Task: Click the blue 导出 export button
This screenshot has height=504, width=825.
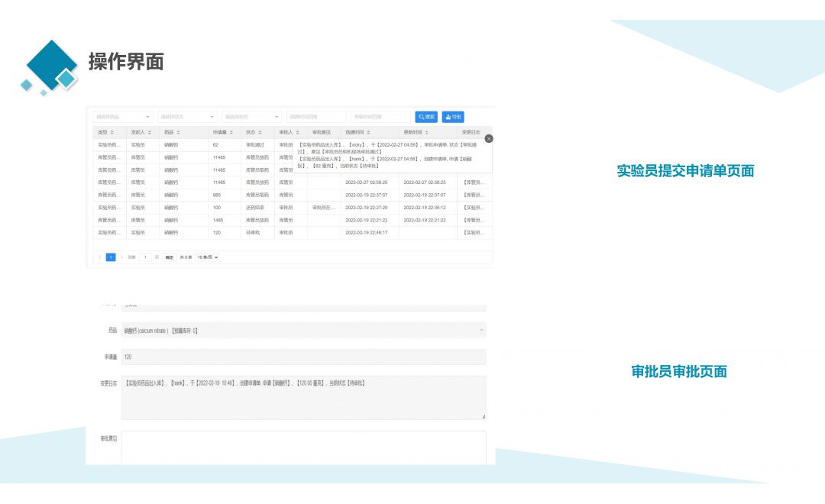Action: pyautogui.click(x=453, y=117)
